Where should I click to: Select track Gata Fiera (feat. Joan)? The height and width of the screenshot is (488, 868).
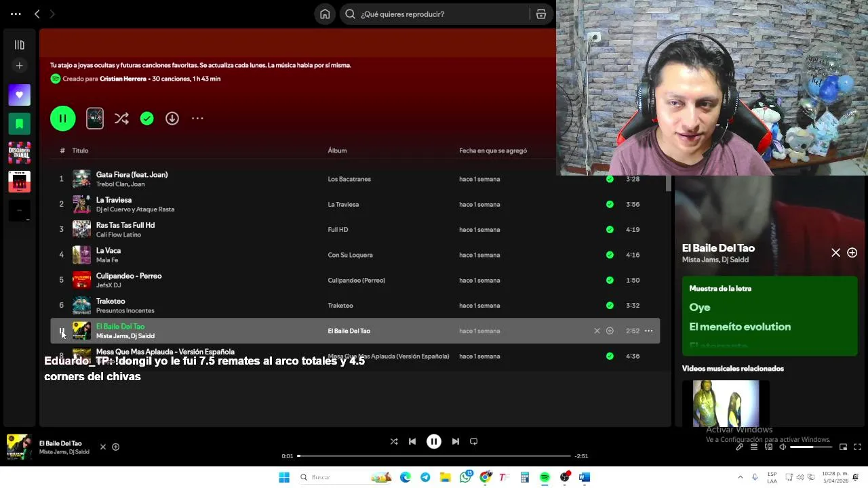click(132, 175)
